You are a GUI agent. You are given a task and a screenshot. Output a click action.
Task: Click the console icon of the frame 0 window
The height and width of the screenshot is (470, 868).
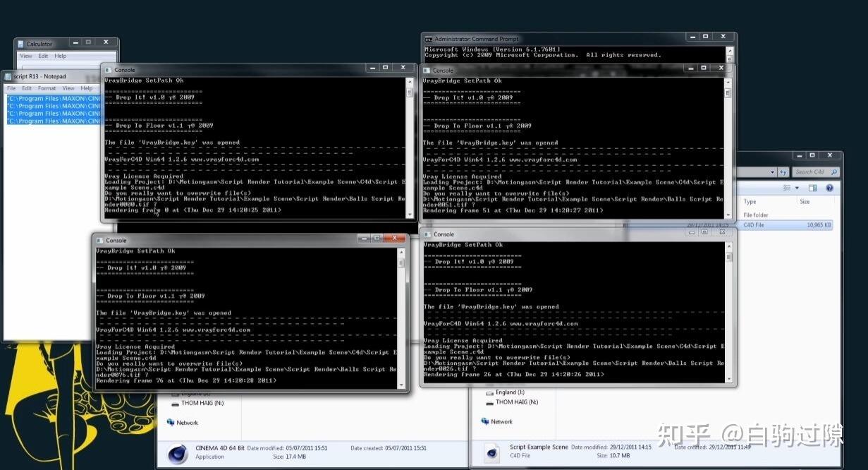pyautogui.click(x=109, y=70)
